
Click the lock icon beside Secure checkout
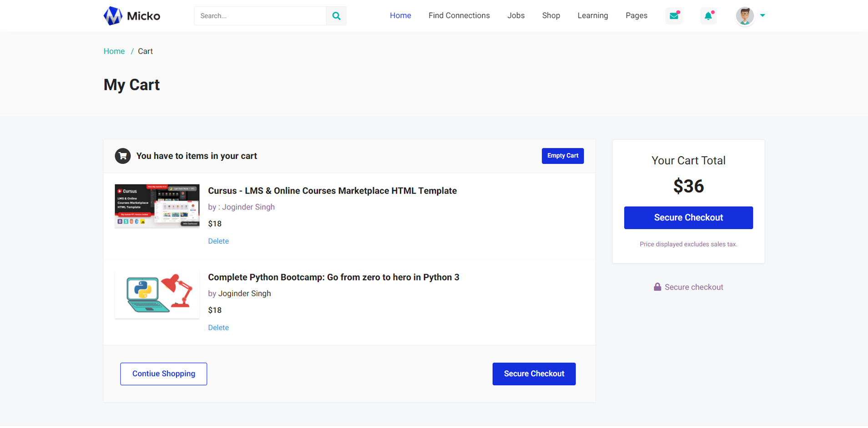(657, 287)
